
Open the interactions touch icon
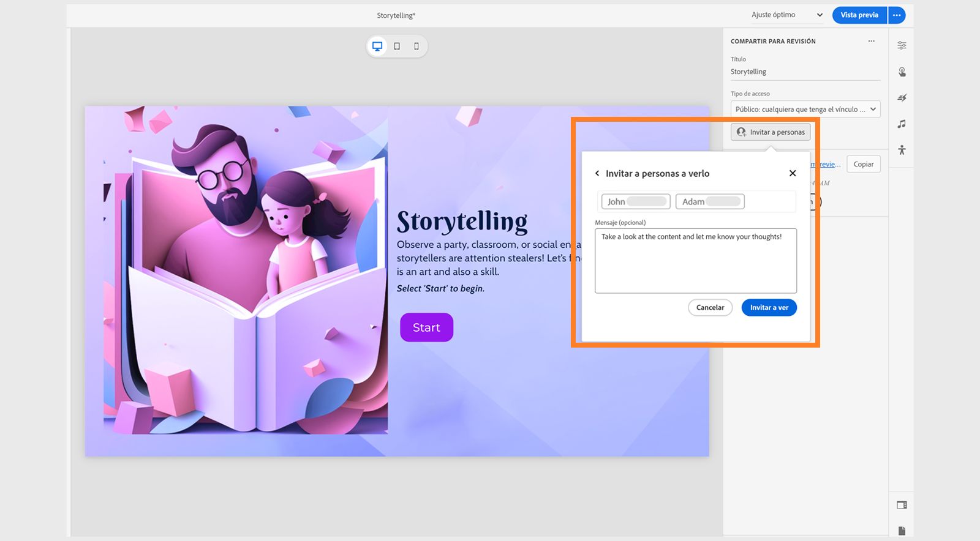coord(902,72)
